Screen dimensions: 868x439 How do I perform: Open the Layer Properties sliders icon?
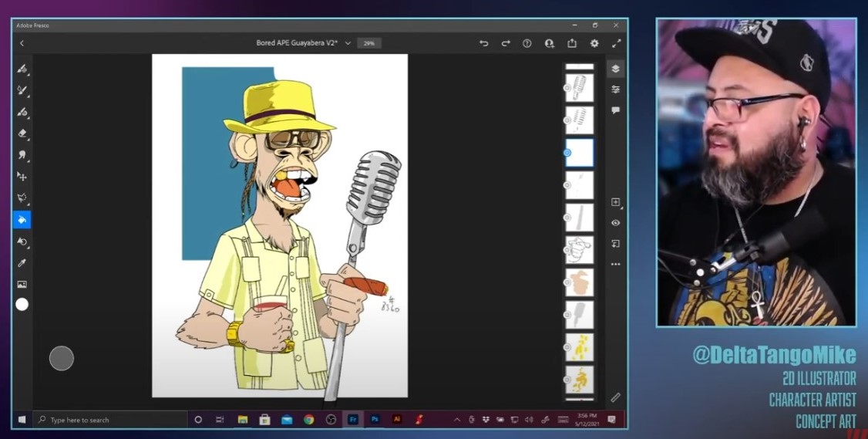[x=616, y=89]
